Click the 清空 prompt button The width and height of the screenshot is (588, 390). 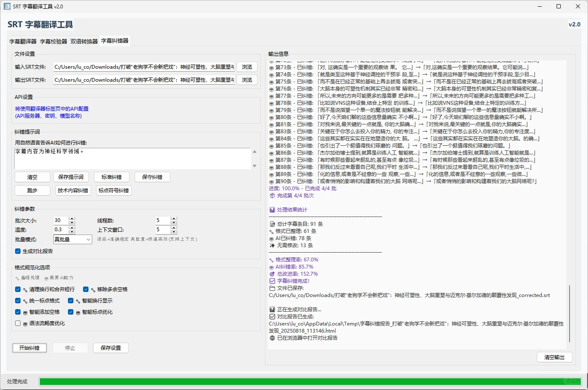[x=32, y=177]
